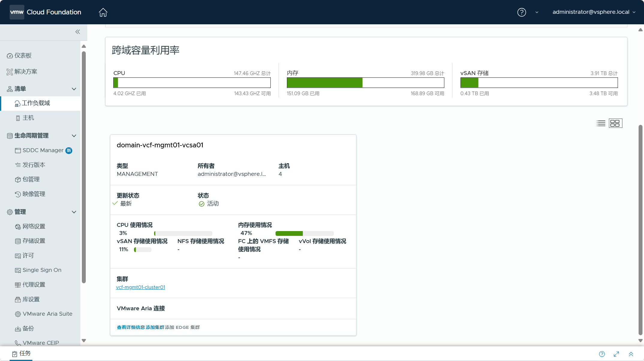This screenshot has height=361, width=644.
Task: Raise the tasks panel with double-up arrows
Action: coord(631,354)
